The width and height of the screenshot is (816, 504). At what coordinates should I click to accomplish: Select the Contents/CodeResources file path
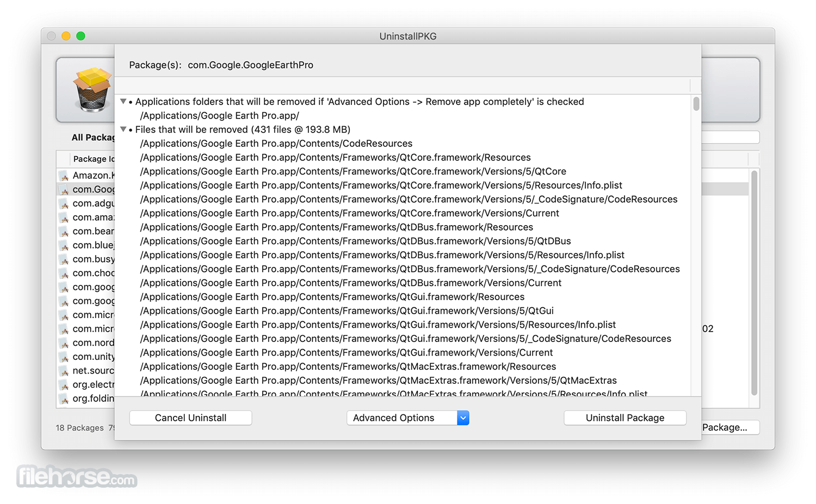click(x=276, y=144)
